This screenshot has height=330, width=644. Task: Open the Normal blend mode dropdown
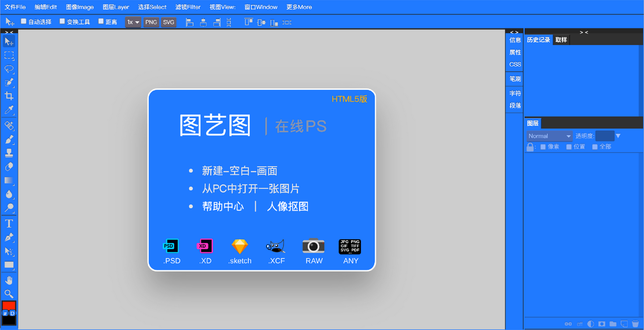click(549, 136)
